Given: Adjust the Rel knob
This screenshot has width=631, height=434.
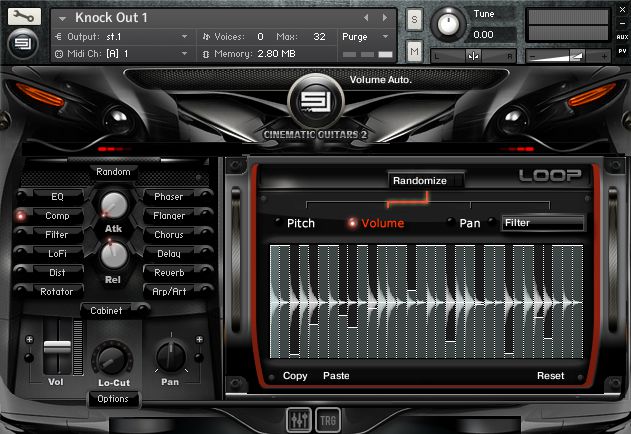Looking at the screenshot, I should click(113, 255).
